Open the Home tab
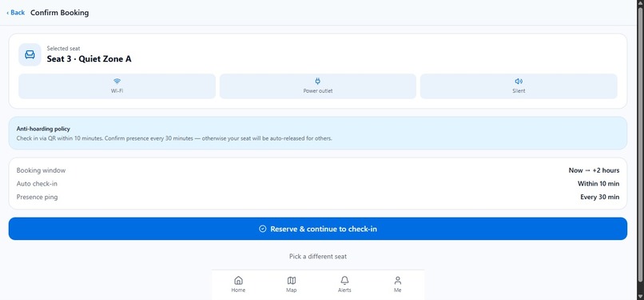This screenshot has width=644, height=300. click(x=238, y=284)
